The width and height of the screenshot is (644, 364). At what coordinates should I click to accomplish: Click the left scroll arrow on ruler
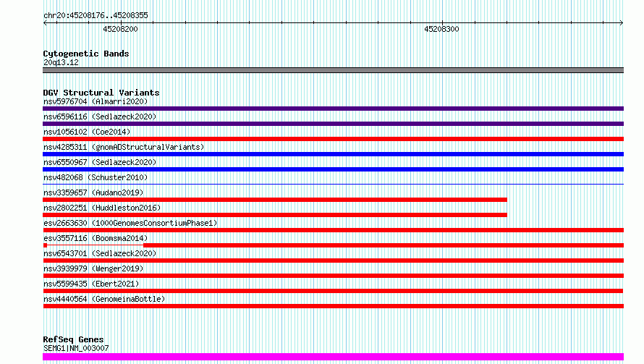click(45, 23)
